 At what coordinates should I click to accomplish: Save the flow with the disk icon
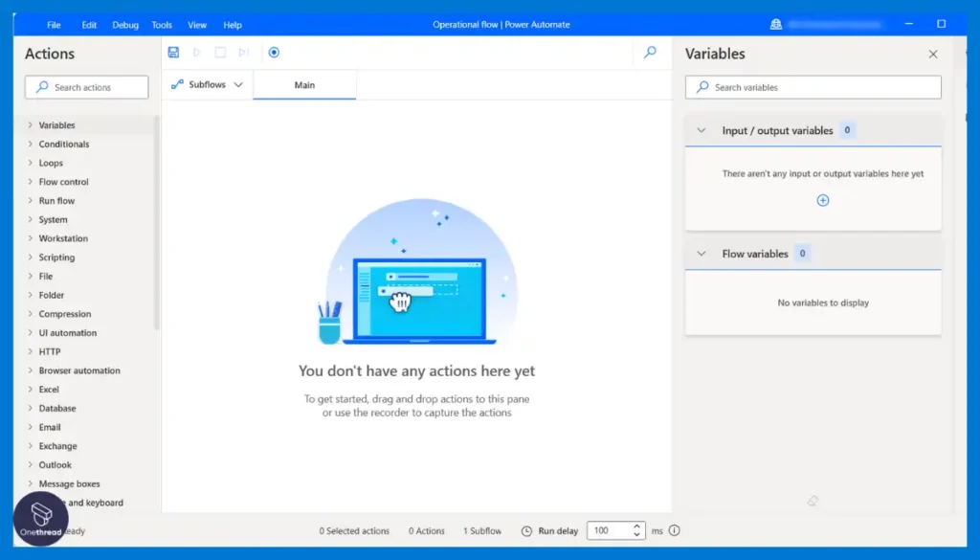173,53
